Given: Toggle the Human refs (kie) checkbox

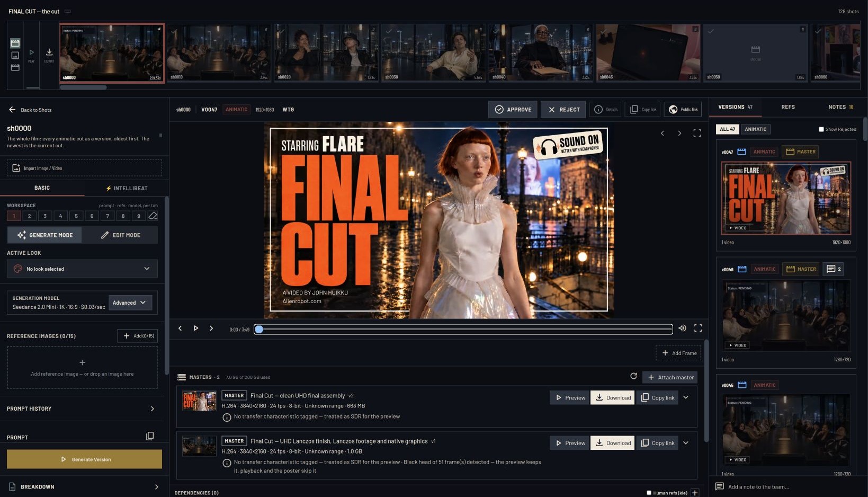Looking at the screenshot, I should click(649, 493).
